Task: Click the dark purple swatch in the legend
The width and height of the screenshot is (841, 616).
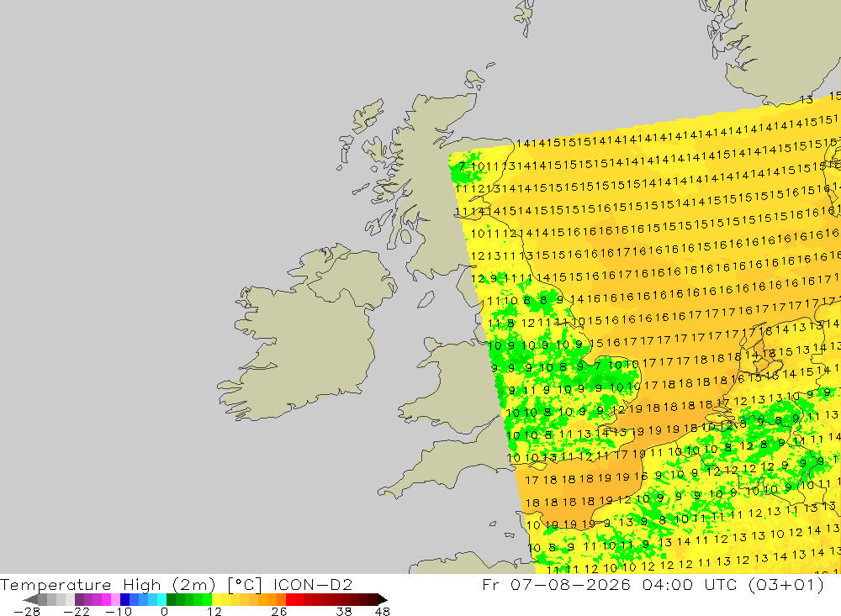Action: 79,599
